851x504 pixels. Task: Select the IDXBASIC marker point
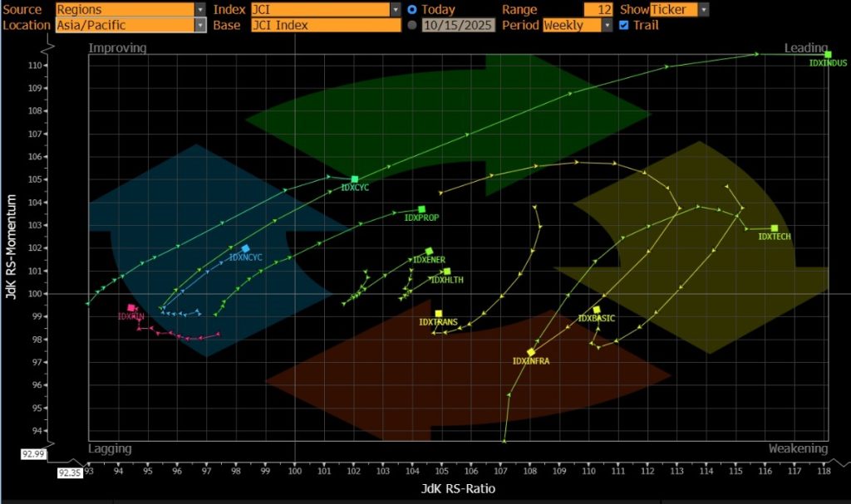coord(597,310)
